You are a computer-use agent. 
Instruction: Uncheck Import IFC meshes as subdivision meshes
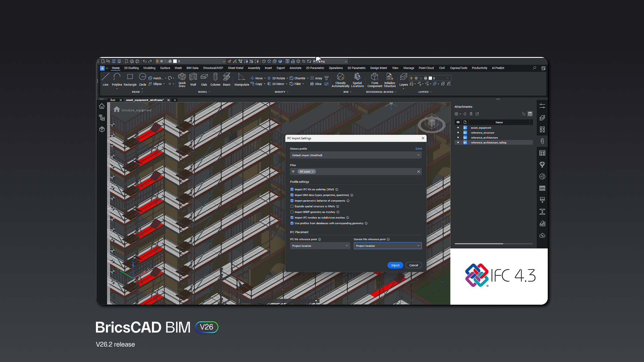click(292, 218)
